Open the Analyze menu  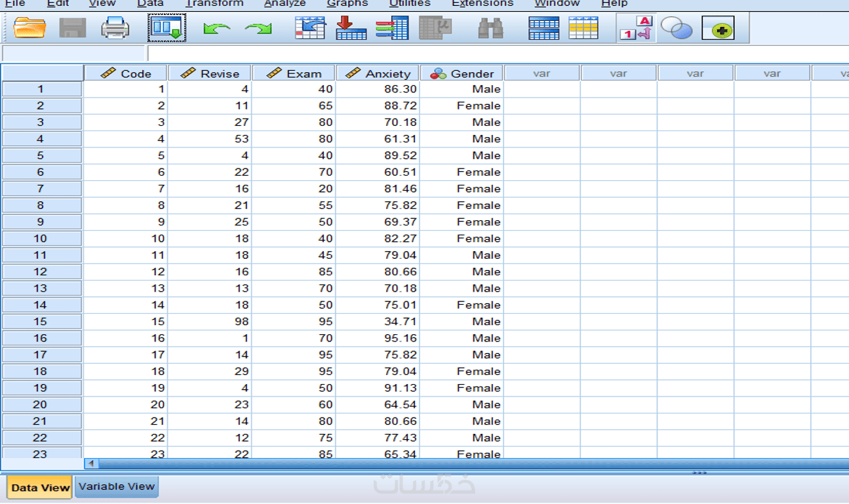click(285, 3)
